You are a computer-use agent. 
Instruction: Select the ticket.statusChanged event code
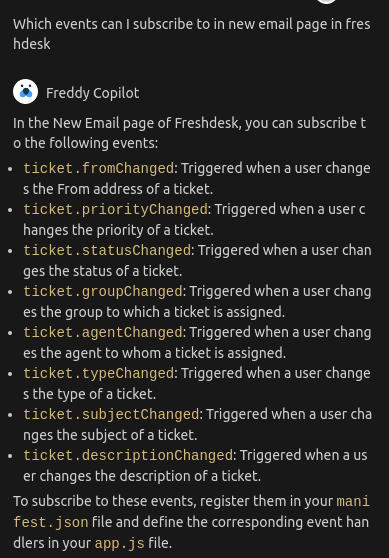coord(107,251)
